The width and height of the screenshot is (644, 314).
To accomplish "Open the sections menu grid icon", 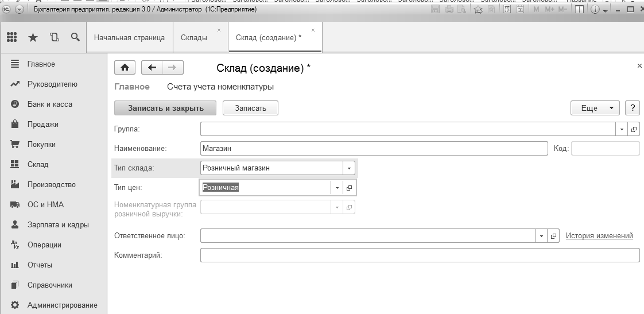I will pyautogui.click(x=11, y=37).
